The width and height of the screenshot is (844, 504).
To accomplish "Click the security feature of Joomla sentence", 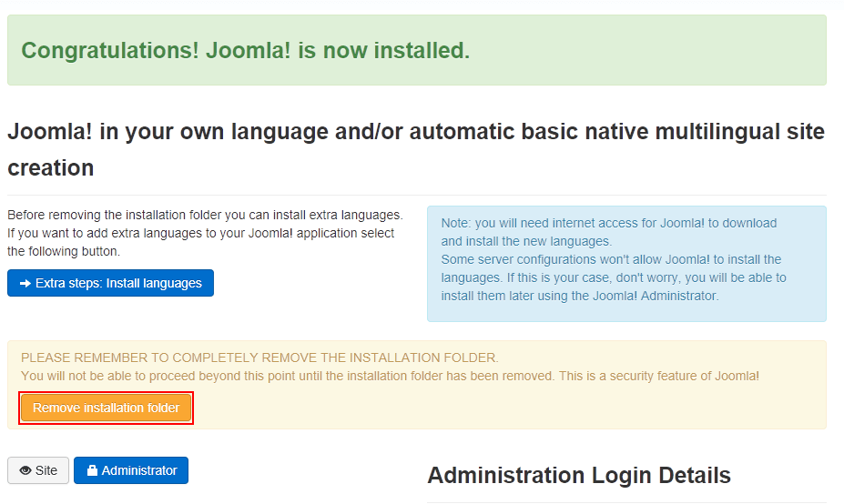I will coord(659,376).
